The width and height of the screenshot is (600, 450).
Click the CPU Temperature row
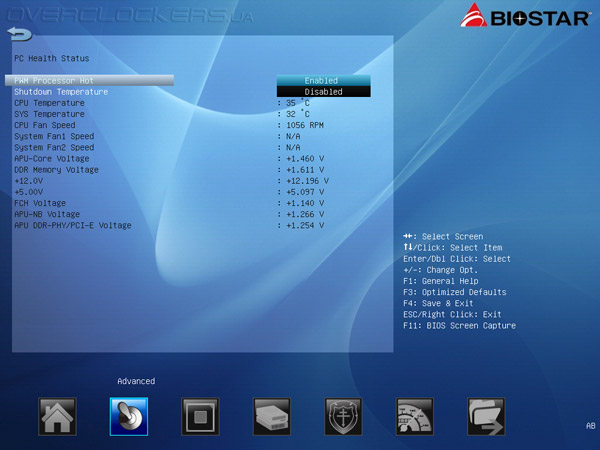tap(168, 103)
